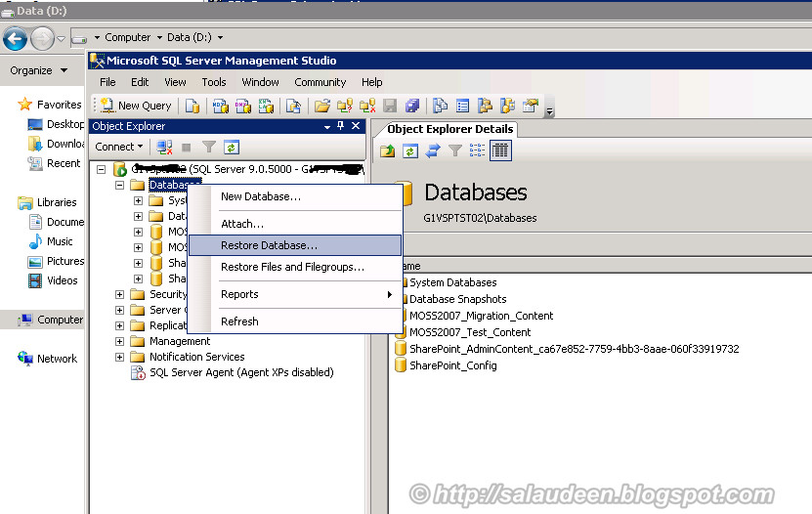
Task: Open the Tools menu
Action: (214, 82)
